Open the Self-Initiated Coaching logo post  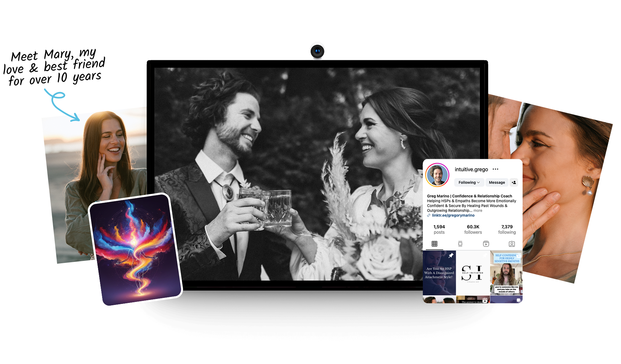point(473,273)
